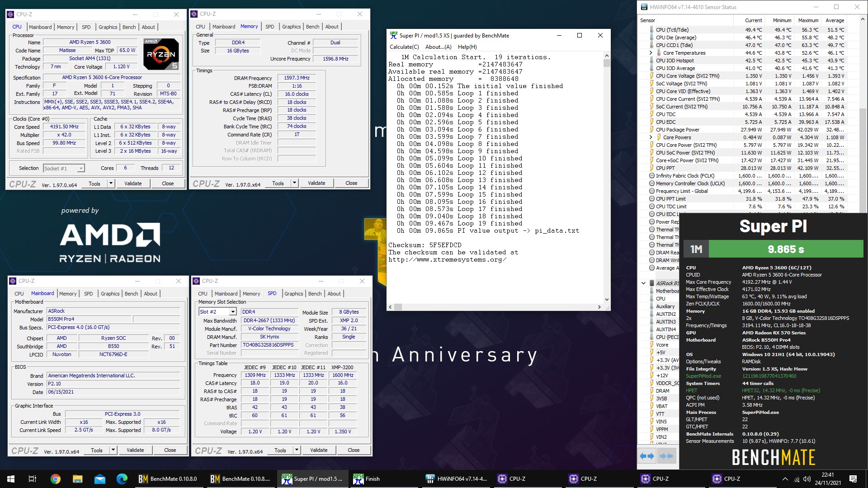Screen dimensions: 868x488
Task: Open File Explorer from the taskbar
Action: point(78,479)
